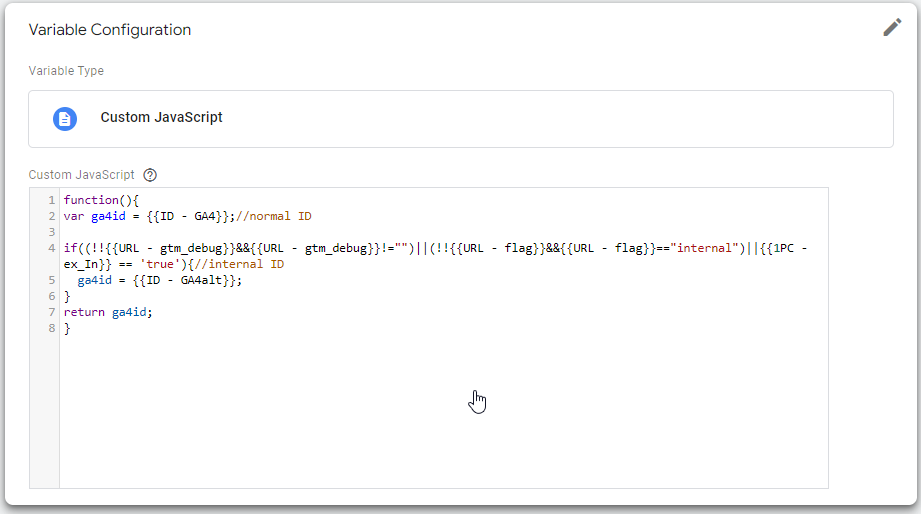Image resolution: width=921 pixels, height=514 pixels.
Task: Place cursor on return ga4id; statement
Action: (x=108, y=313)
